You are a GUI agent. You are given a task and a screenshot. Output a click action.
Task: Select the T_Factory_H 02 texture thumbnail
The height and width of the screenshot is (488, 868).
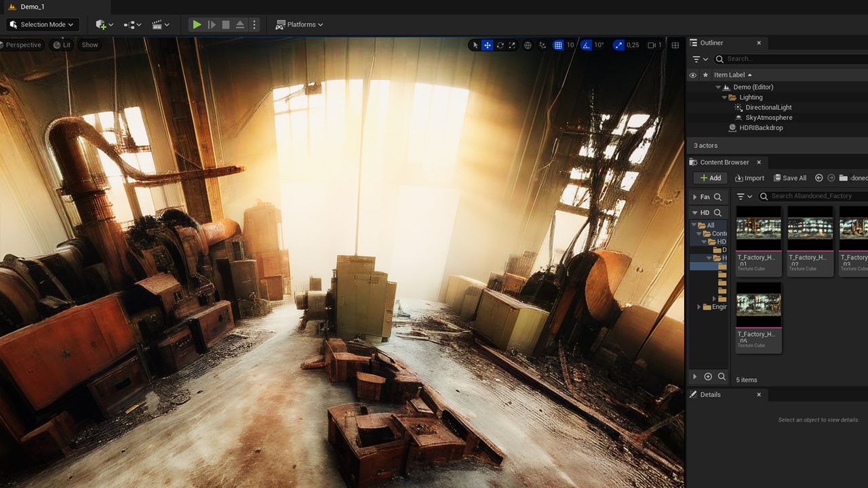tap(810, 241)
